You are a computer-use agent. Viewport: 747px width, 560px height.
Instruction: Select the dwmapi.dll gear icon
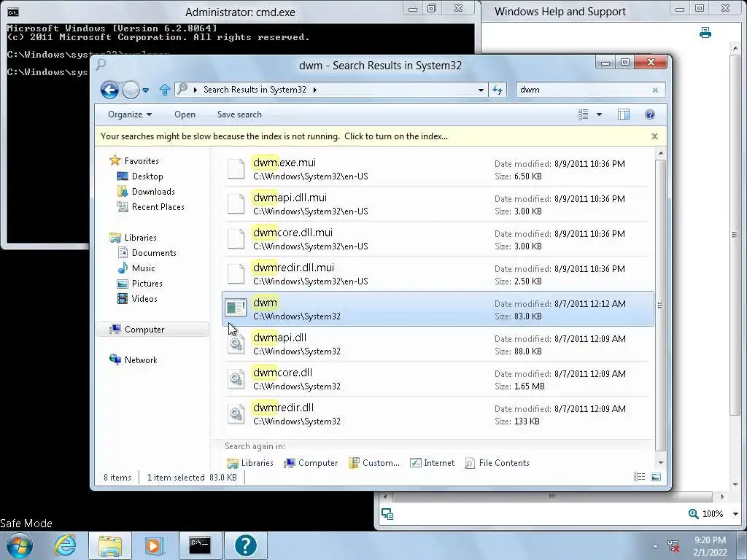(x=236, y=344)
